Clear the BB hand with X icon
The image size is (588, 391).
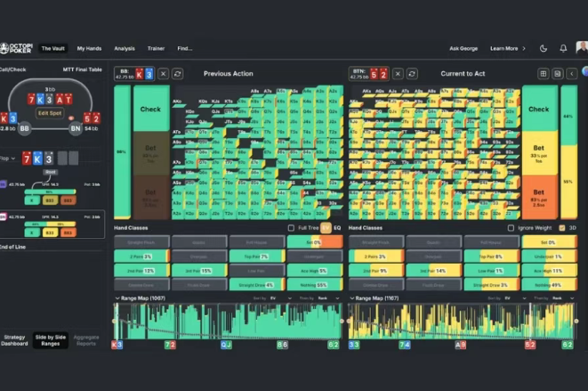point(163,74)
